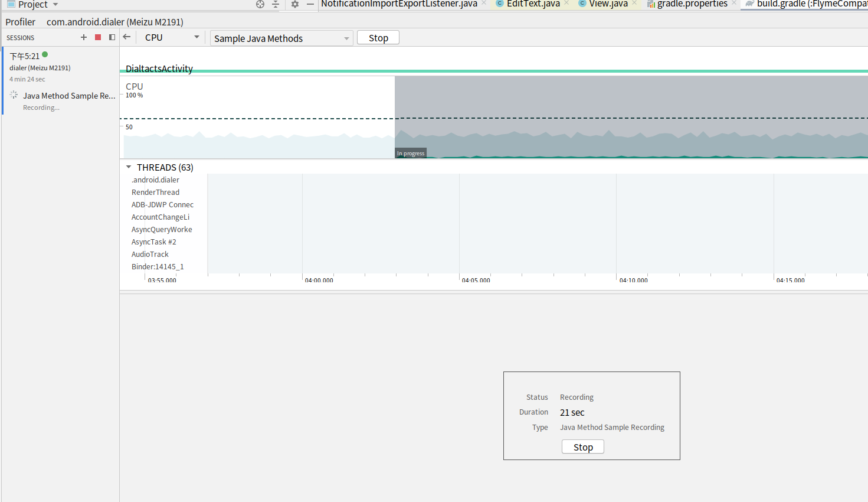Screen dimensions: 868x502
Task: Select the .android.dialer thread row
Action: point(155,180)
